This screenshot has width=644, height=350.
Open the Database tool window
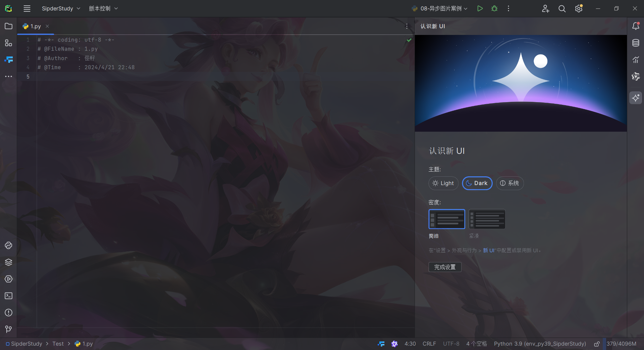(x=636, y=43)
